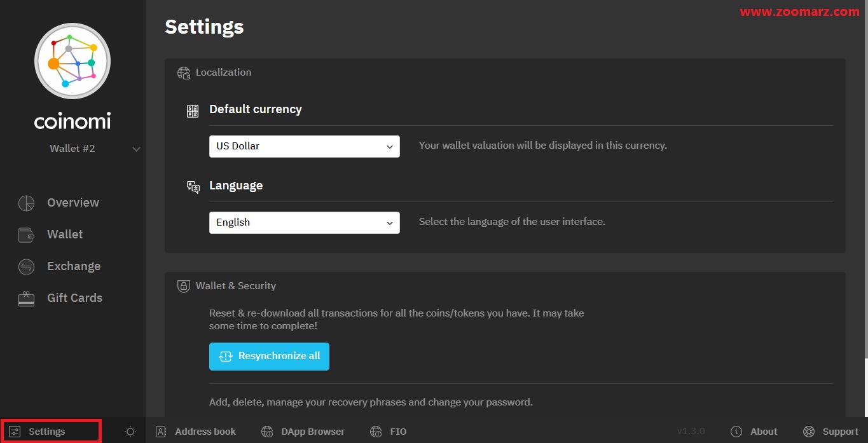
Task: Click the Coinomi logo avatar
Action: (72, 61)
